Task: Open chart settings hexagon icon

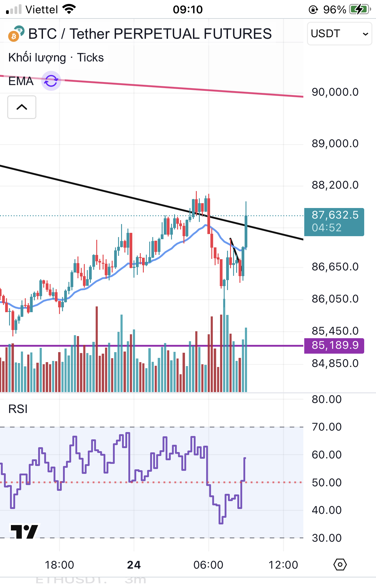Action: 340,565
